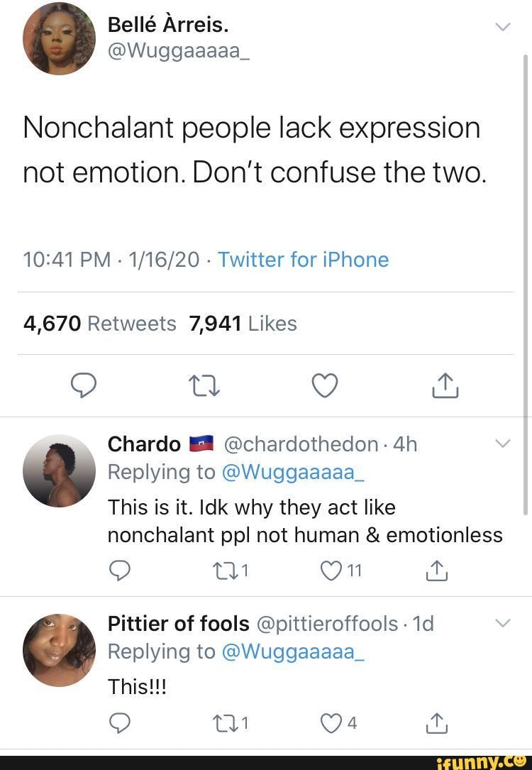The height and width of the screenshot is (770, 532).
Task: Open the dropdown arrow on Chardo's reply
Action: point(503,443)
